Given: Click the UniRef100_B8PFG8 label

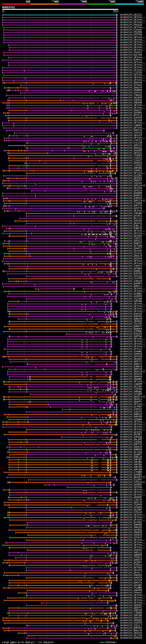Looking at the screenshot, I should coord(131,369).
